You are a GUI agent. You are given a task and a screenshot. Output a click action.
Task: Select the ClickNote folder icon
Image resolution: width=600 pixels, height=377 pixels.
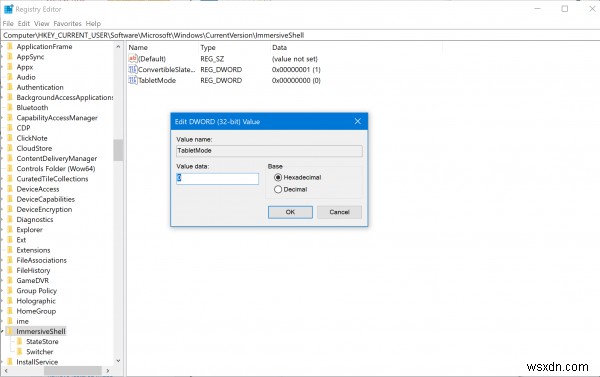pos(10,138)
